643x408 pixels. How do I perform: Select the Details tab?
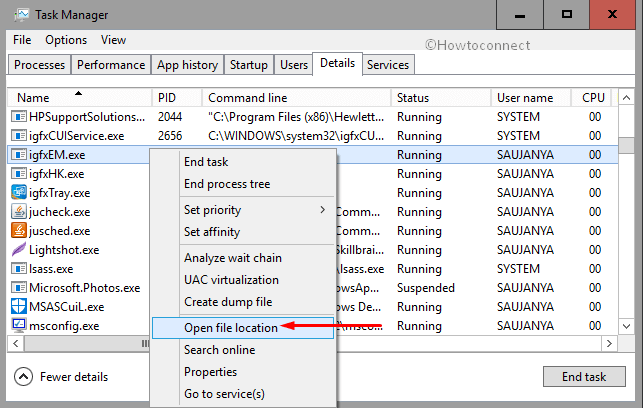point(337,63)
